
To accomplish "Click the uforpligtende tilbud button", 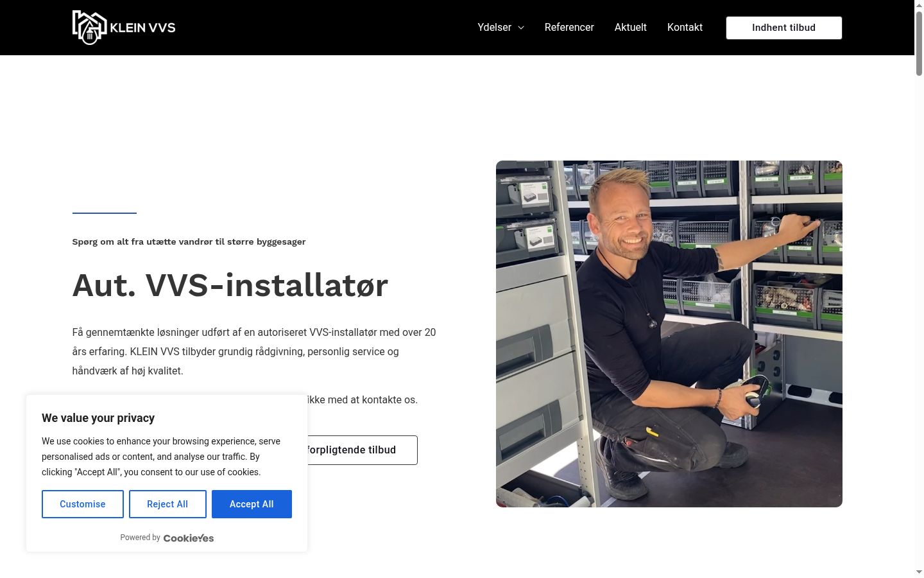I will coord(363,450).
